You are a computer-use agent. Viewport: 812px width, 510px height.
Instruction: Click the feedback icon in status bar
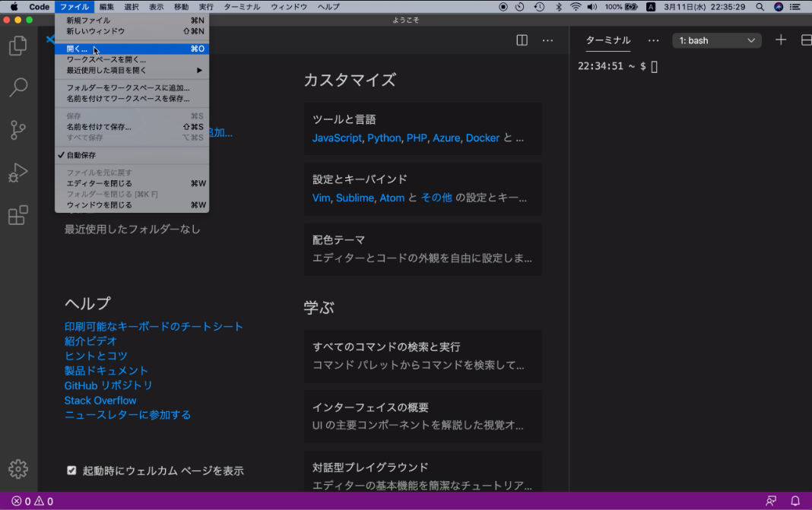(x=771, y=501)
